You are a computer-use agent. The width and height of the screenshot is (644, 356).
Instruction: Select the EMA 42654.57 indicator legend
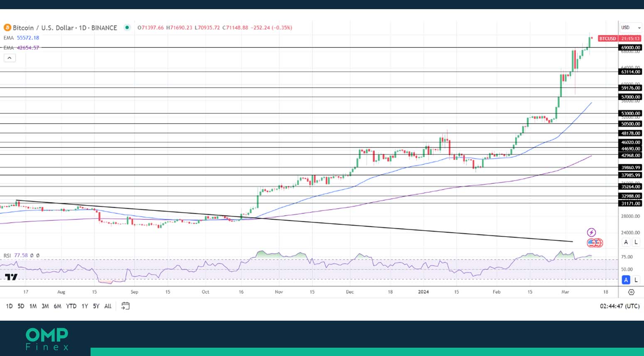click(21, 47)
